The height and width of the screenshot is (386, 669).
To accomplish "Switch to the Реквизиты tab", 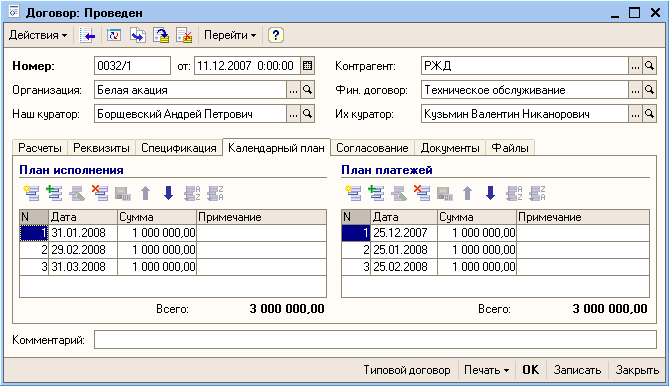I will point(101,148).
